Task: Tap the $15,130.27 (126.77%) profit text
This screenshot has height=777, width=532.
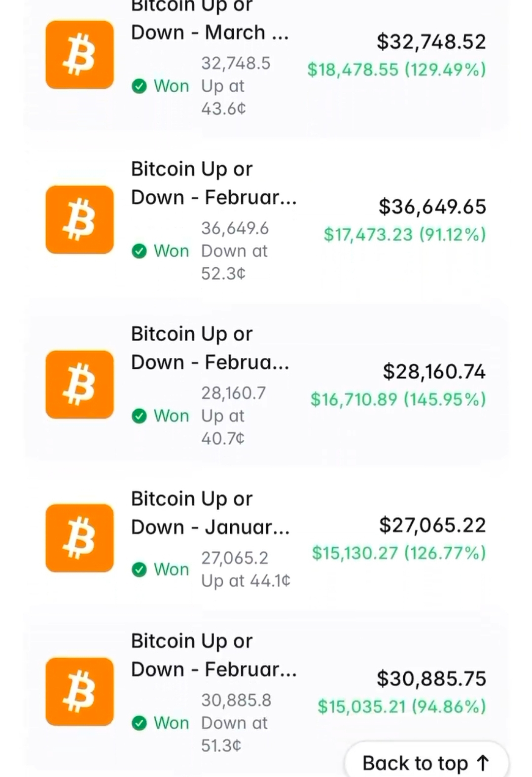Action: 398,553
